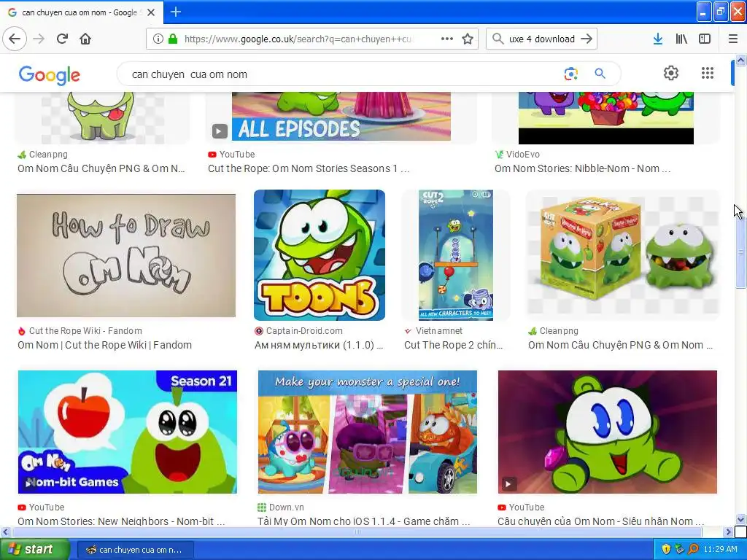Open page actions three-dot menu

(447, 39)
